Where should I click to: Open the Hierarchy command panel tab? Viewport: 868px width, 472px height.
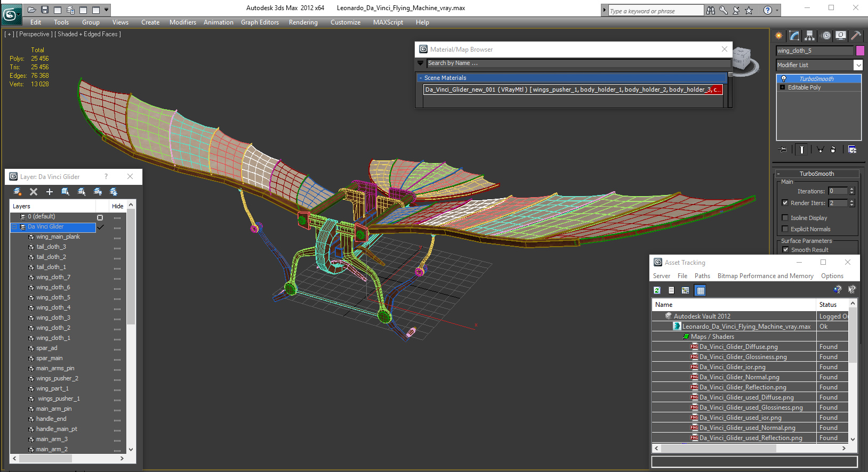coord(810,36)
